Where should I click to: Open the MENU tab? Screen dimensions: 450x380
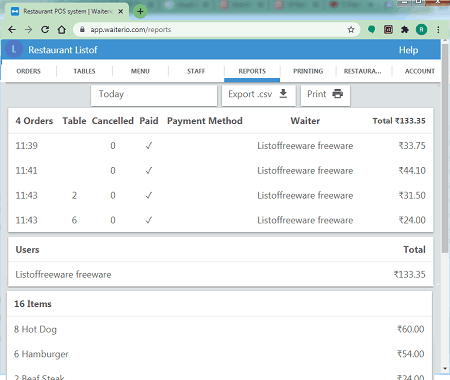[140, 71]
